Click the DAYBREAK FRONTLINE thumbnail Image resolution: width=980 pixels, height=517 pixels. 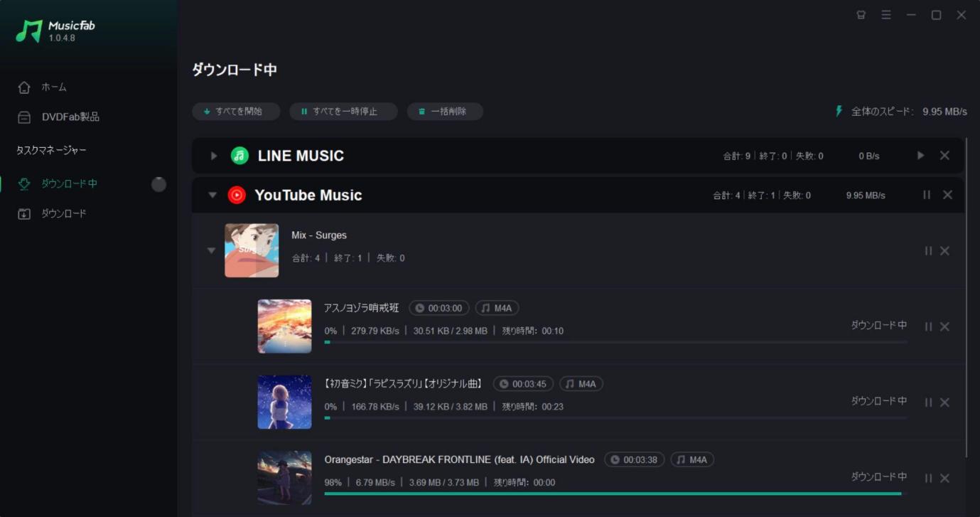click(284, 478)
